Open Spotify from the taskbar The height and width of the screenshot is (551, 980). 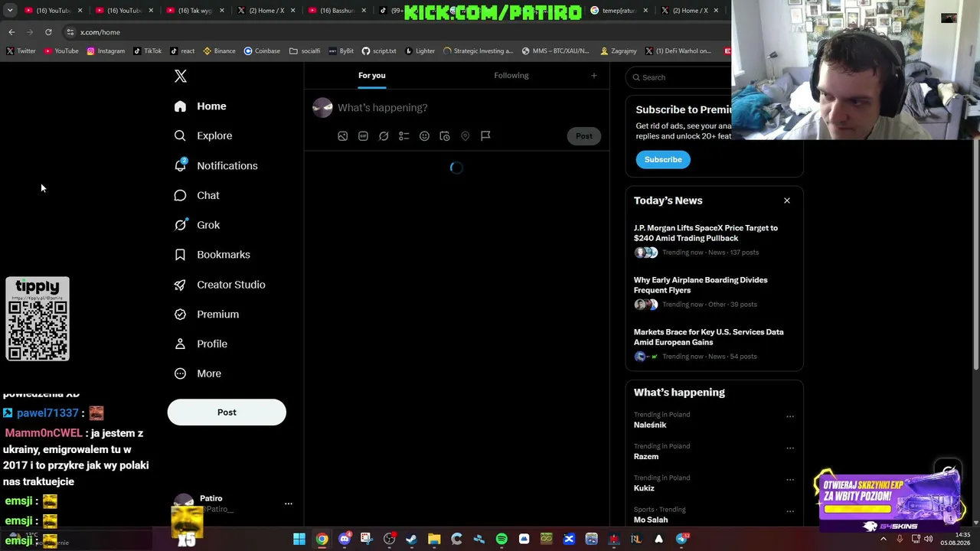(x=501, y=540)
